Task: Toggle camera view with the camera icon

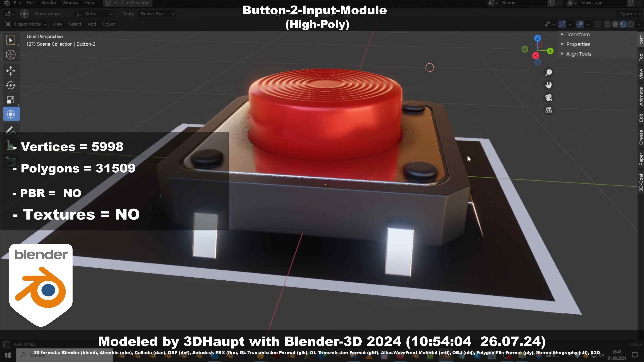Action: pyautogui.click(x=549, y=97)
